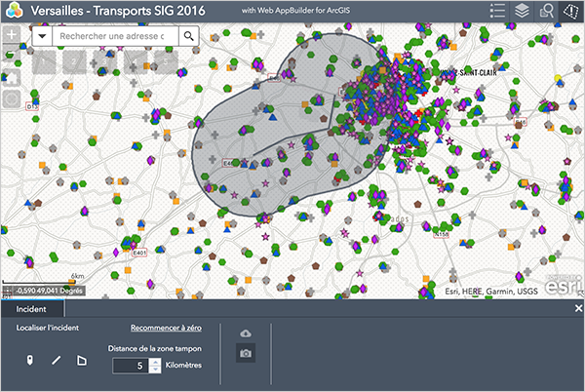Focus the Rechercher une adresse field
Screen dimensions: 585x392
click(115, 36)
